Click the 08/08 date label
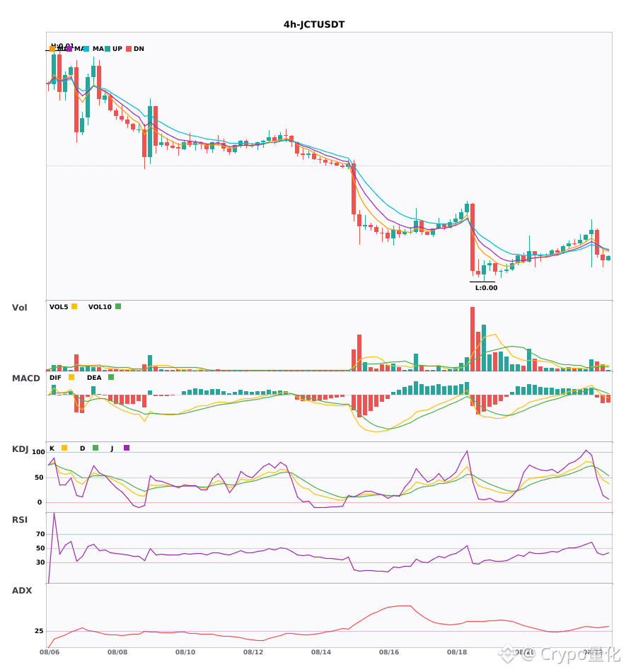The height and width of the screenshot is (672, 626). [x=117, y=652]
